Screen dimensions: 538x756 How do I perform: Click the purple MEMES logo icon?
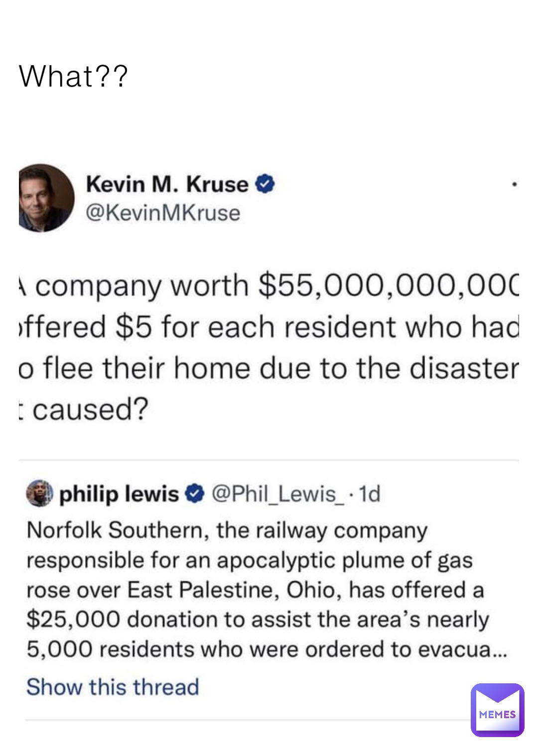[x=497, y=710]
